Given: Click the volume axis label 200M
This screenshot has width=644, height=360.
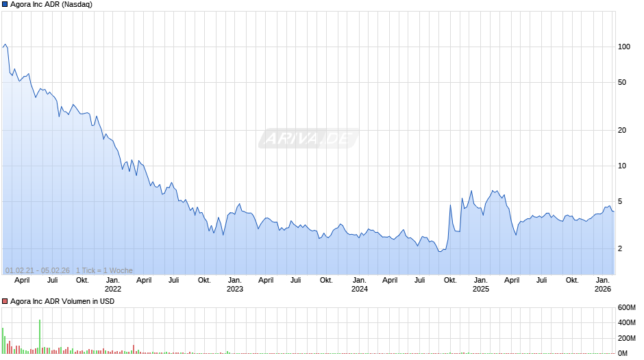Looking at the screenshot, I should 626,338.
